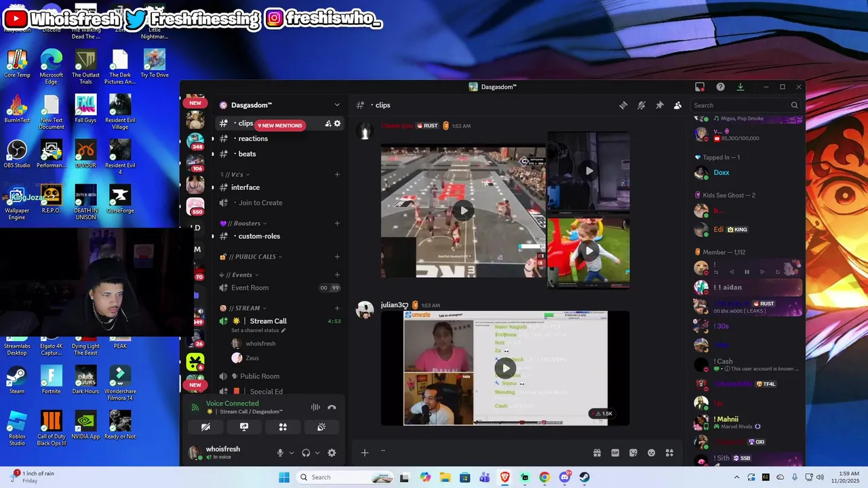Open microphone input options arrow

click(292, 453)
